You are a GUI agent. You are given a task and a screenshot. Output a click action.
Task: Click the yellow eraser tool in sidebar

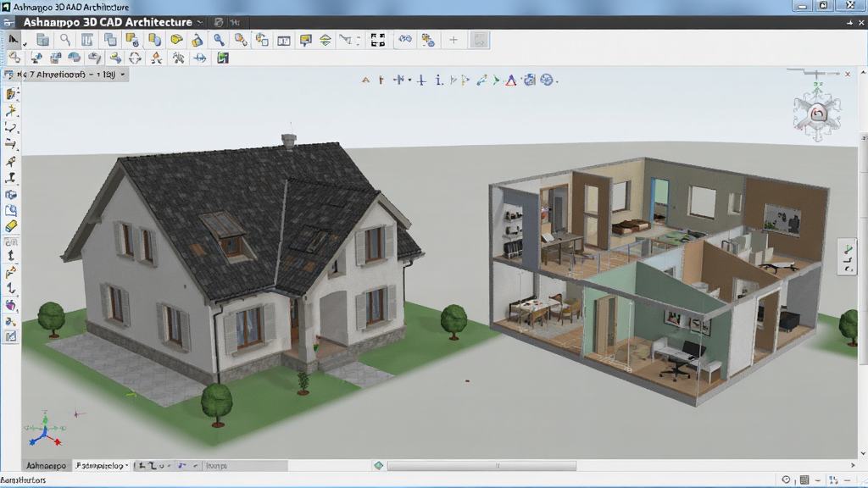pos(11,226)
